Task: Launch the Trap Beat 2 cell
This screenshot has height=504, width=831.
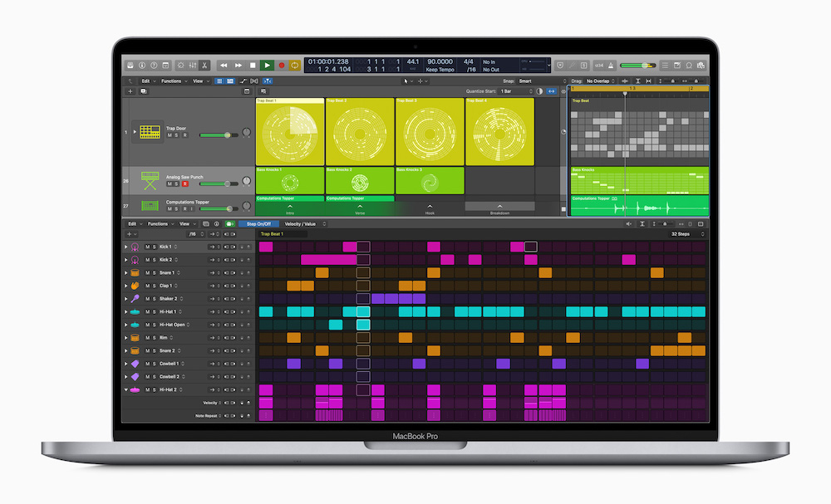Action: (360, 133)
